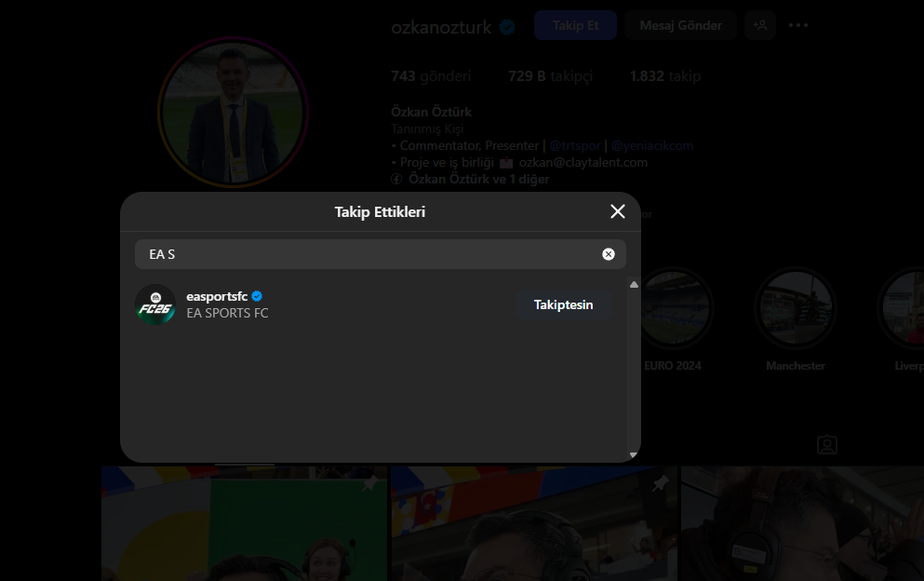The image size is (924, 581).
Task: Open the easportsfc username link
Action: tap(217, 296)
